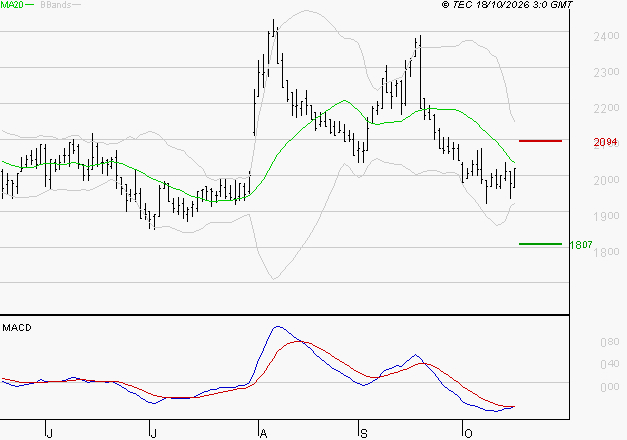The width and height of the screenshot is (627, 440).
Task: Click the BBands legend label
Action: click(x=56, y=5)
